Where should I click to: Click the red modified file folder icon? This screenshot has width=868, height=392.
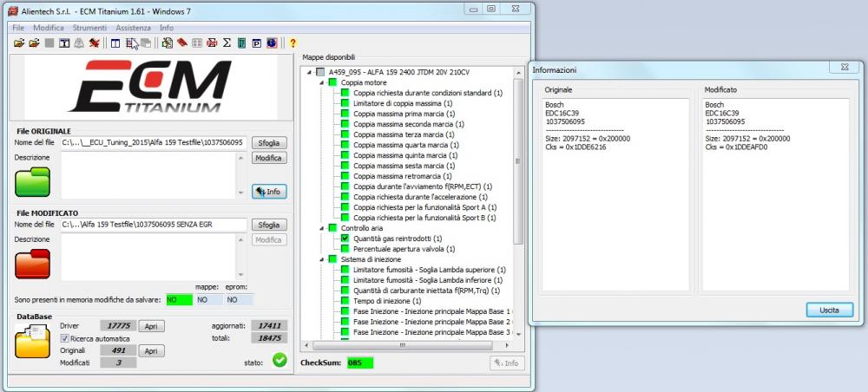[33, 263]
